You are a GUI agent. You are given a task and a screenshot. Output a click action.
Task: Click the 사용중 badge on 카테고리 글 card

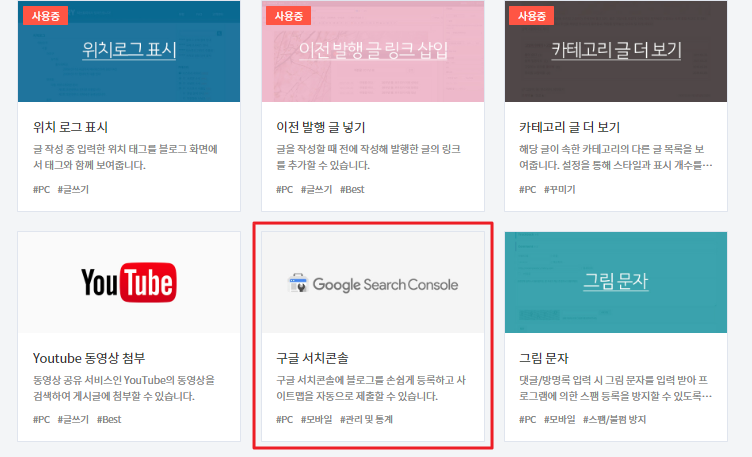(532, 16)
